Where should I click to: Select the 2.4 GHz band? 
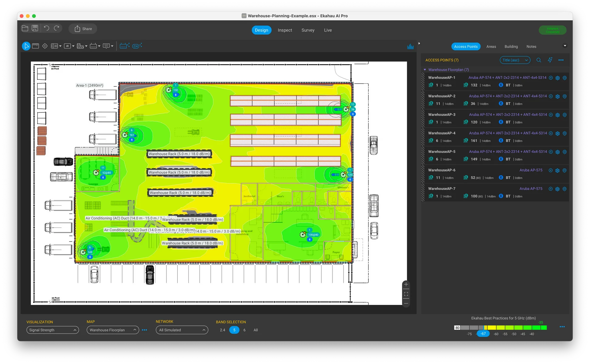(x=223, y=330)
